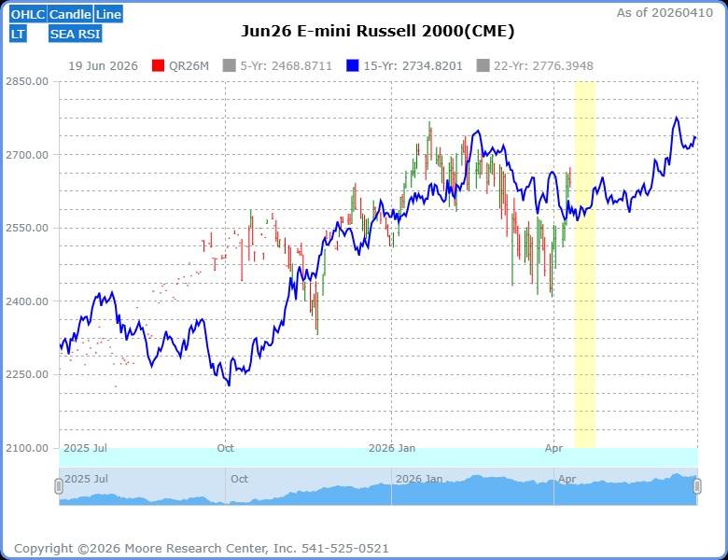Grab the right range navigator handle

coord(697,486)
